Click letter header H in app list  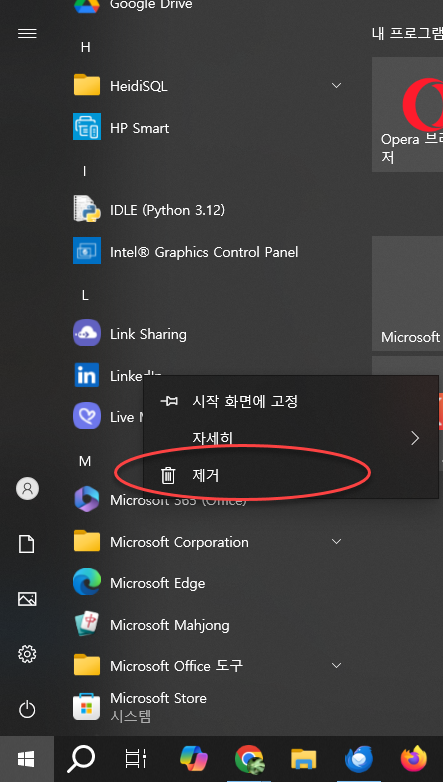[85, 47]
